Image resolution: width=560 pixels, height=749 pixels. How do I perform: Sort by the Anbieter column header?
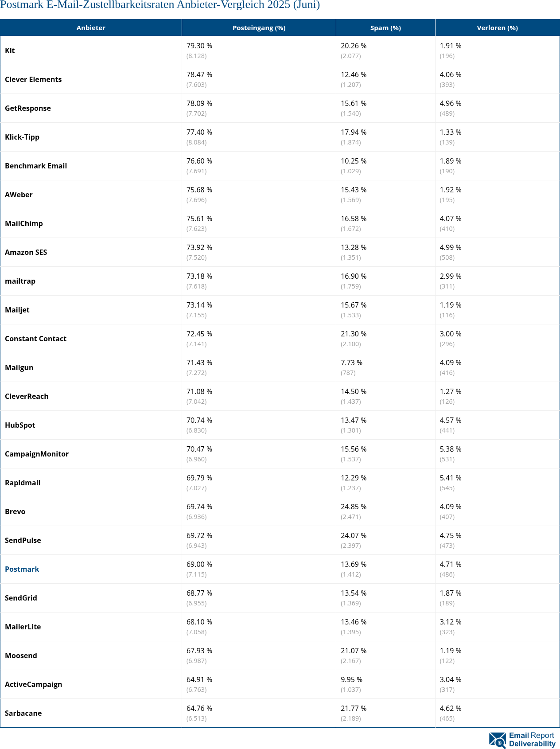91,27
